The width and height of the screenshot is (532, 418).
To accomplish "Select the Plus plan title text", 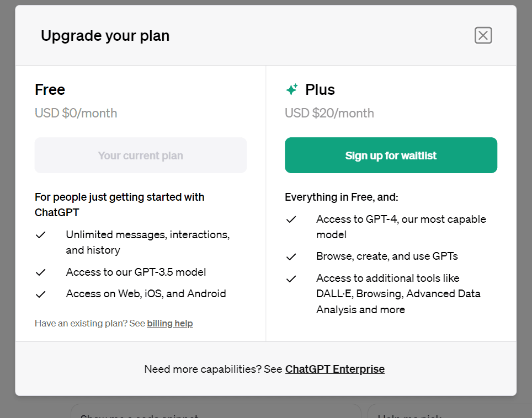I will coord(320,89).
